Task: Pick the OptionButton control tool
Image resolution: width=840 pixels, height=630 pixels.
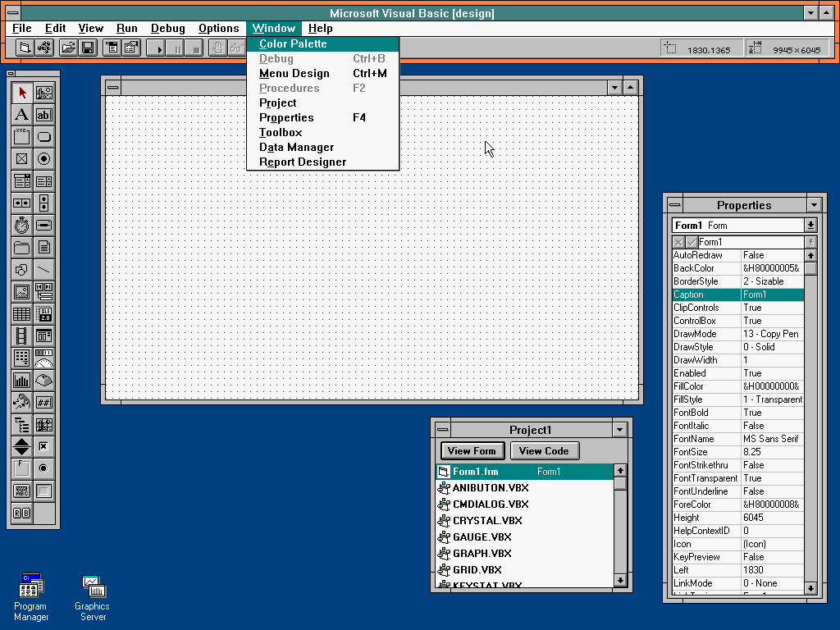Action: click(x=44, y=158)
